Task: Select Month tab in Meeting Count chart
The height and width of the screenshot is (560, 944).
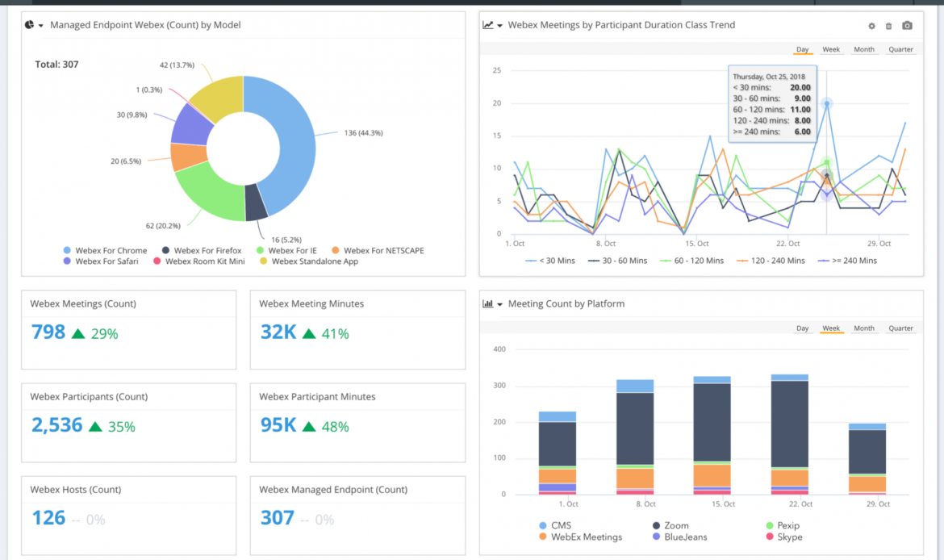Action: (x=864, y=328)
